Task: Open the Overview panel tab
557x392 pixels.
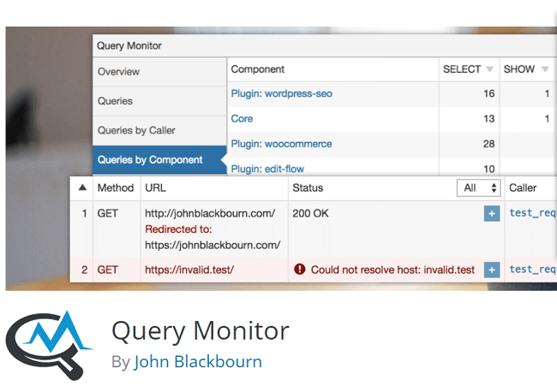Action: [x=159, y=72]
